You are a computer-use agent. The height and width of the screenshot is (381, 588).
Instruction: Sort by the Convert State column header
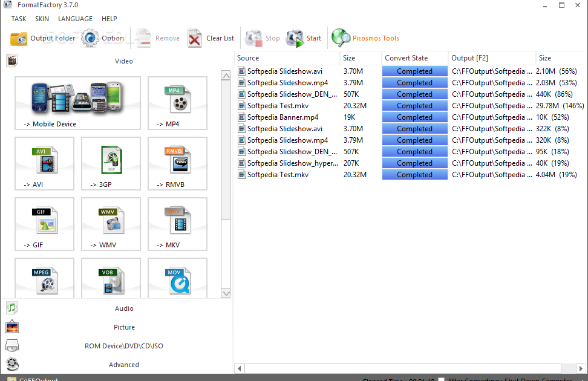point(415,58)
